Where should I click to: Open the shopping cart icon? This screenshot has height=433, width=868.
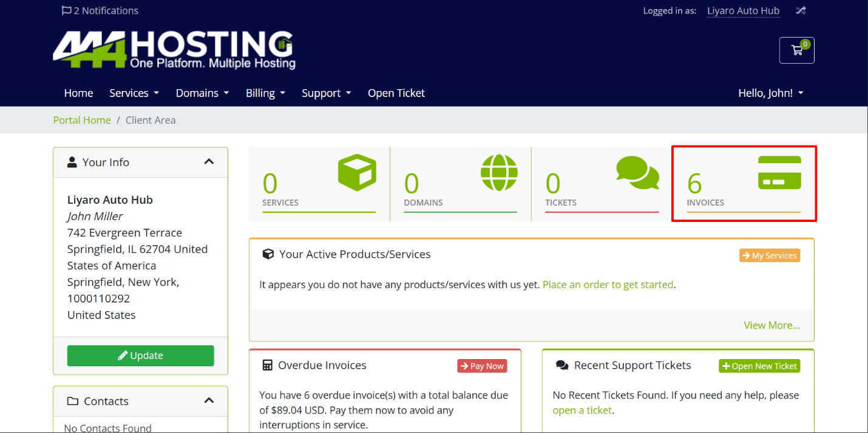[x=796, y=50]
